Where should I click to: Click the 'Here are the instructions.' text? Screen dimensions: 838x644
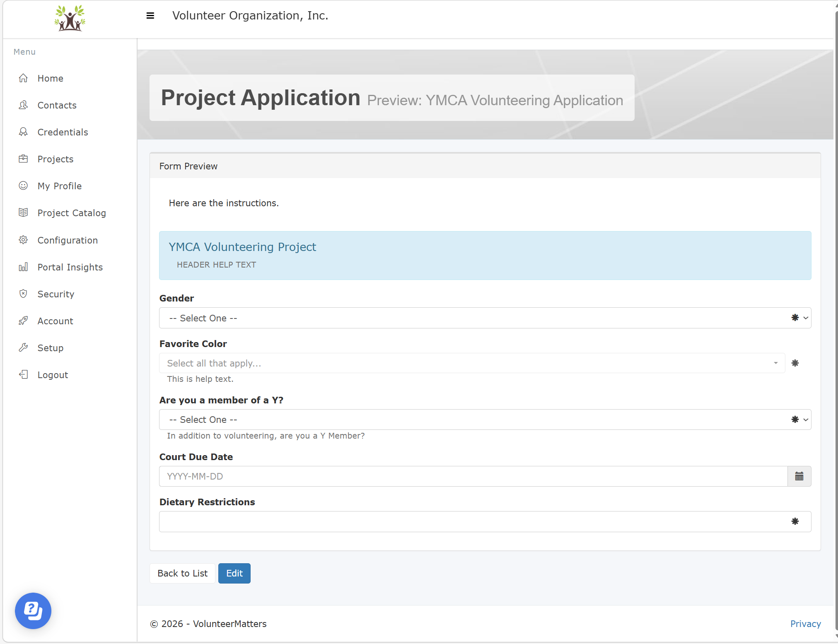224,203
